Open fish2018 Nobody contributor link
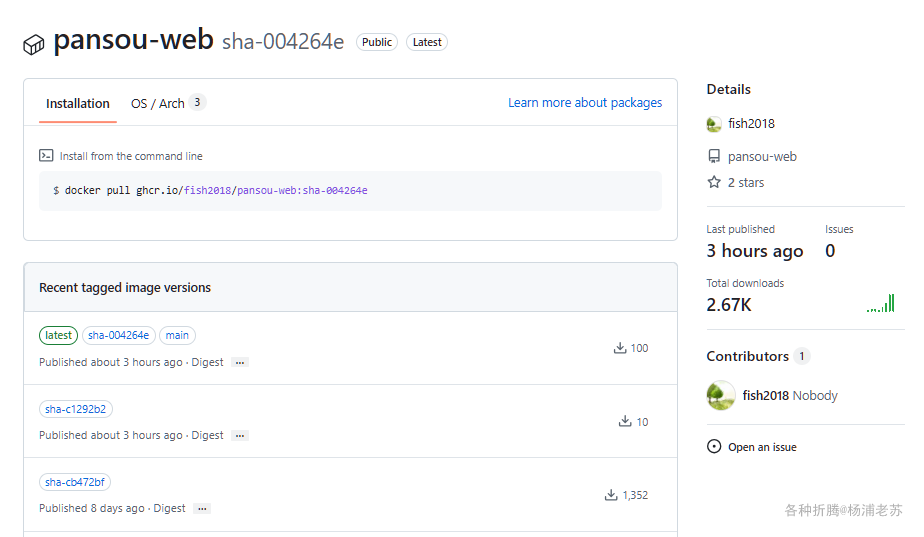This screenshot has width=924, height=537. coord(790,396)
